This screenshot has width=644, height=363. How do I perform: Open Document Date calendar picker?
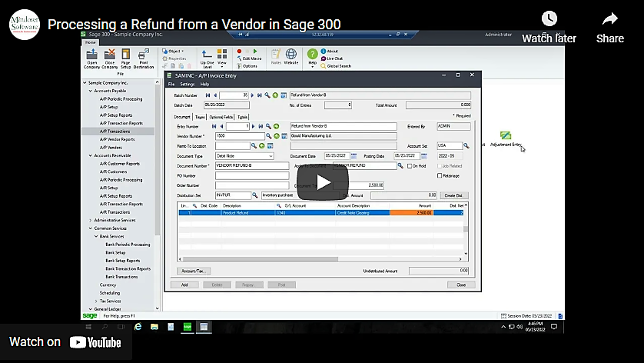pyautogui.click(x=354, y=156)
